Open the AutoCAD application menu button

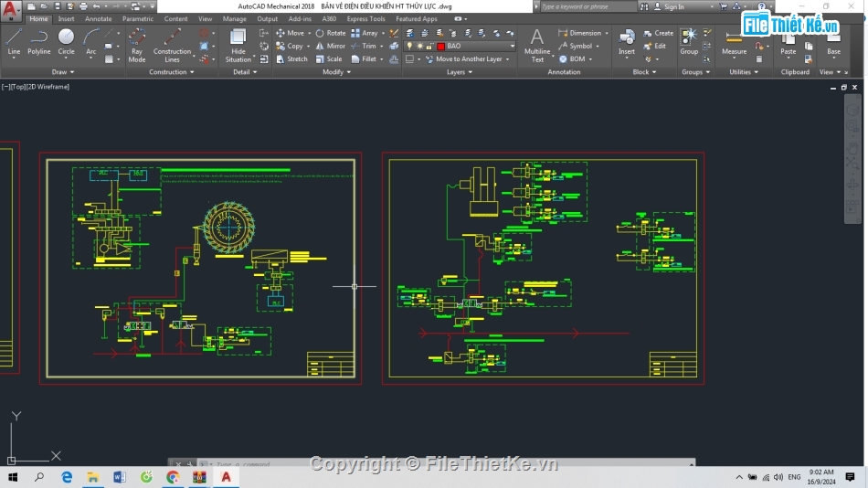click(x=11, y=9)
